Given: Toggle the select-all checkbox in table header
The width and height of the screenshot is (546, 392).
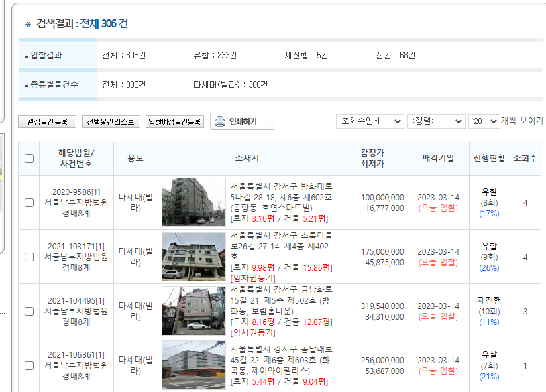Looking at the screenshot, I should click(30, 159).
